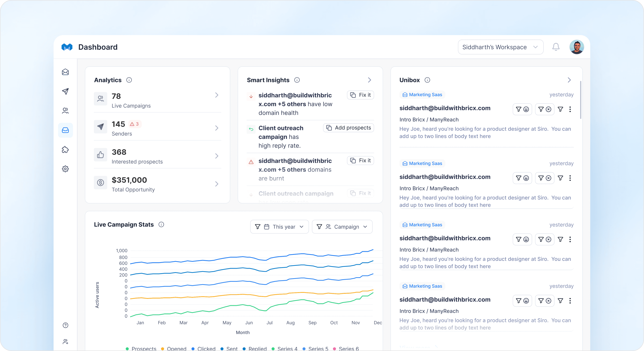This screenshot has width=644, height=351.
Task: Open settings gear in sidebar
Action: (65, 169)
